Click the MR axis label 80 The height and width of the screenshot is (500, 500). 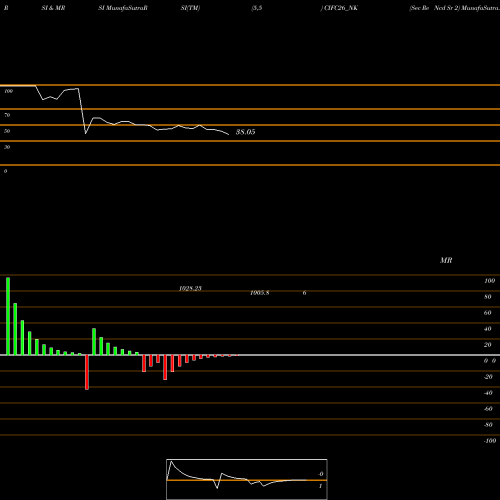(487, 297)
